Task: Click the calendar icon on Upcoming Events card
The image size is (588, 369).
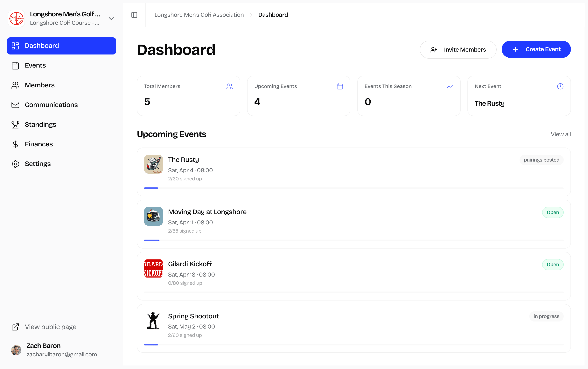Action: [x=339, y=86]
